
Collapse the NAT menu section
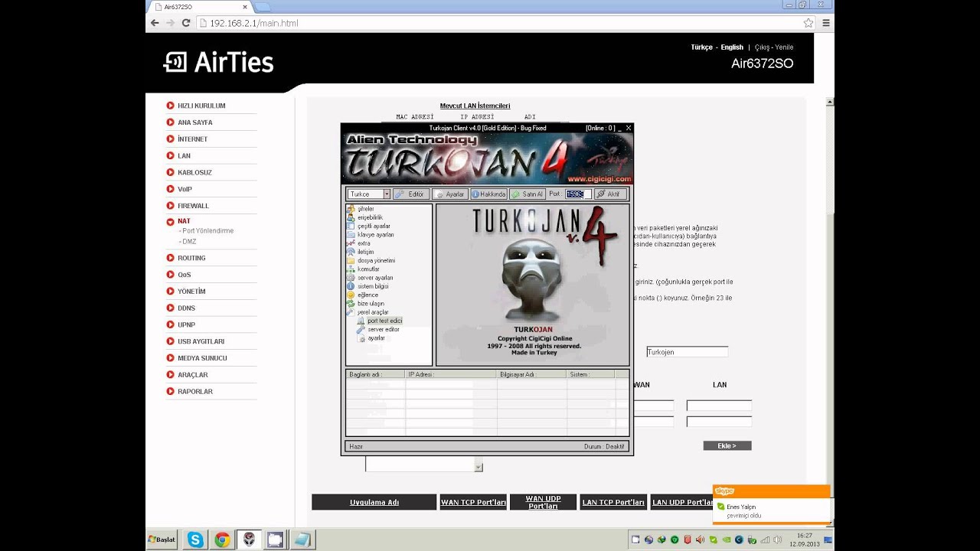pos(184,221)
